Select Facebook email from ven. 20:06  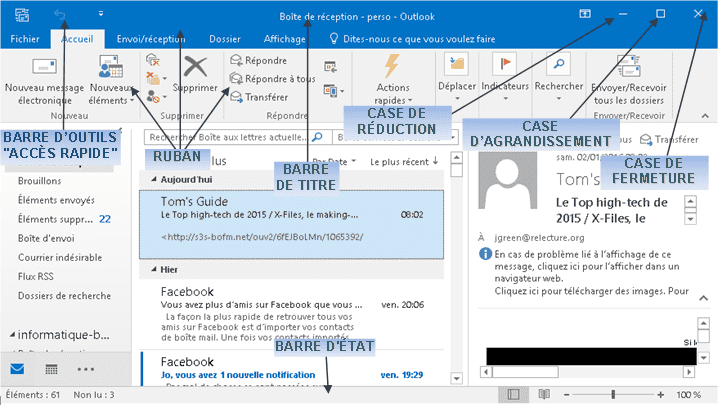pyautogui.click(x=292, y=314)
